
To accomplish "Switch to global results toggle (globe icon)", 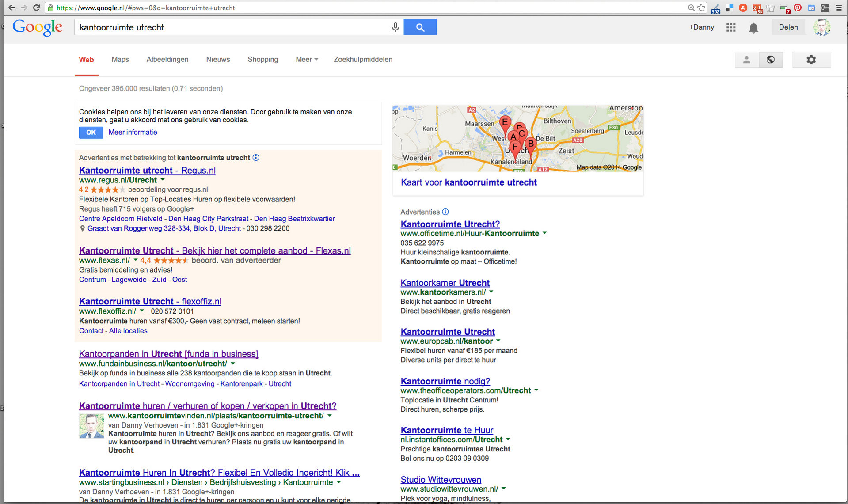I will tap(771, 60).
